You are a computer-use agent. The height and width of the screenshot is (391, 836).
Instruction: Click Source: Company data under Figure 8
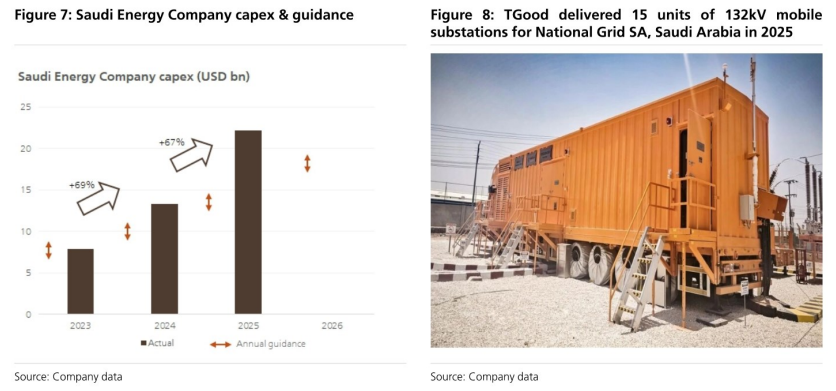click(485, 377)
